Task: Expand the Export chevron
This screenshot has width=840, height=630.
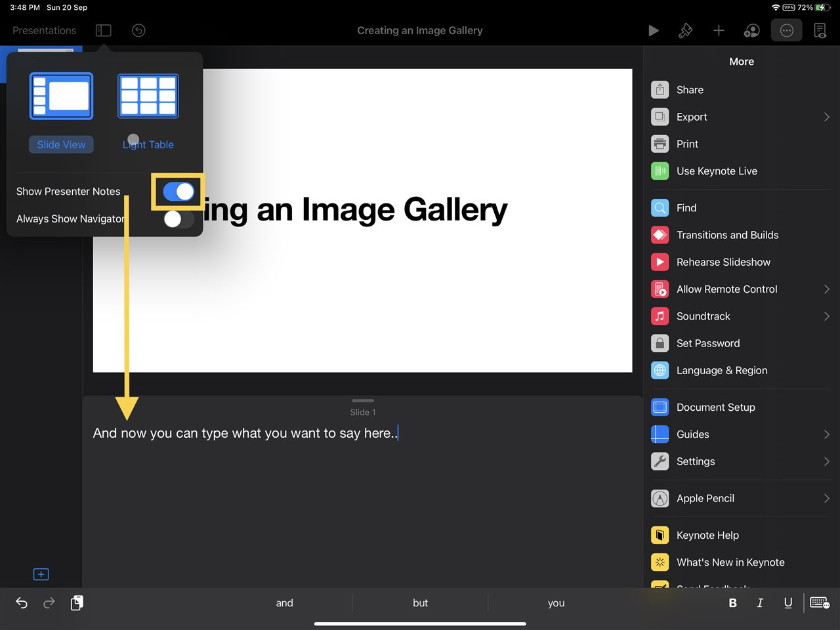Action: pyautogui.click(x=826, y=117)
